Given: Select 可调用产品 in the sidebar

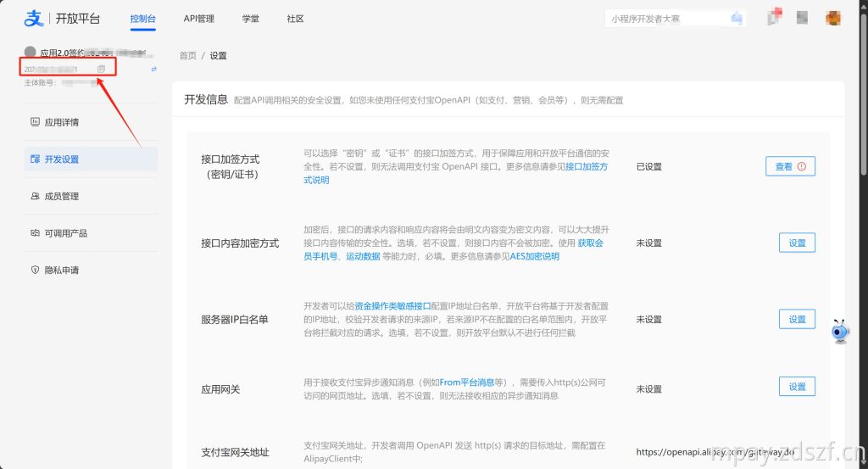Looking at the screenshot, I should pos(66,233).
